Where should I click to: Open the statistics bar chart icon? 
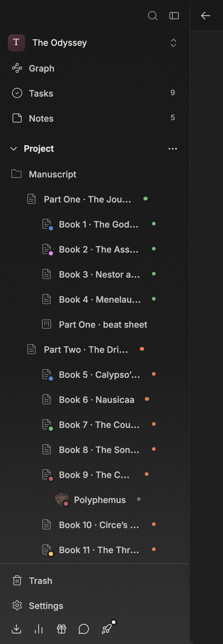pyautogui.click(x=39, y=629)
